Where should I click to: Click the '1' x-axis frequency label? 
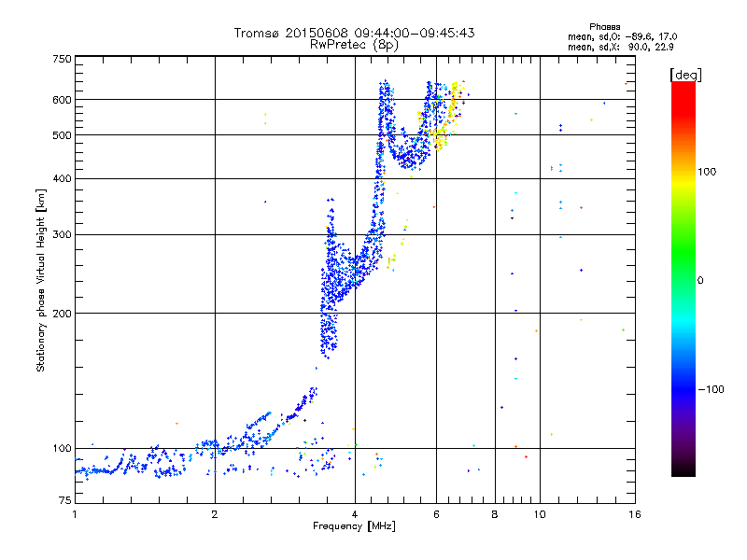tap(75, 514)
